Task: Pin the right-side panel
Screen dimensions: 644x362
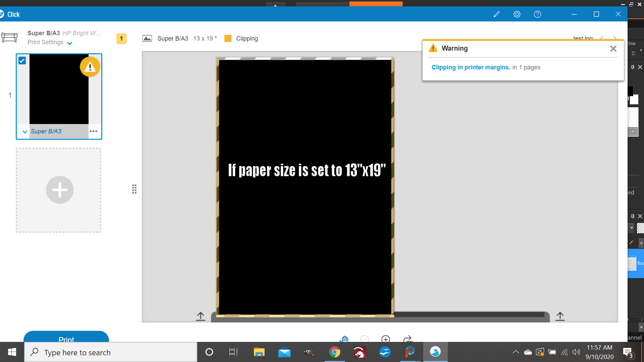Action: pyautogui.click(x=633, y=67)
